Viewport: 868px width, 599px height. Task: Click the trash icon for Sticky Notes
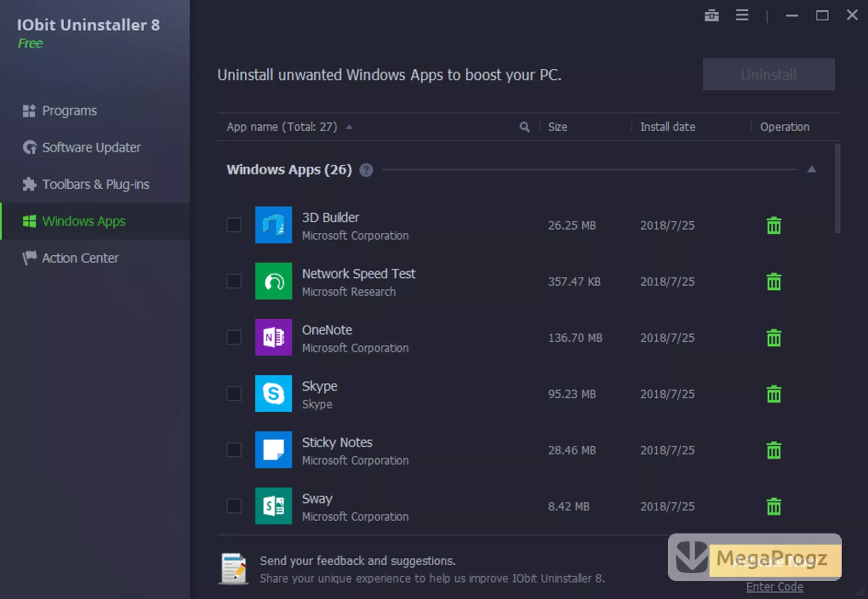(x=774, y=450)
